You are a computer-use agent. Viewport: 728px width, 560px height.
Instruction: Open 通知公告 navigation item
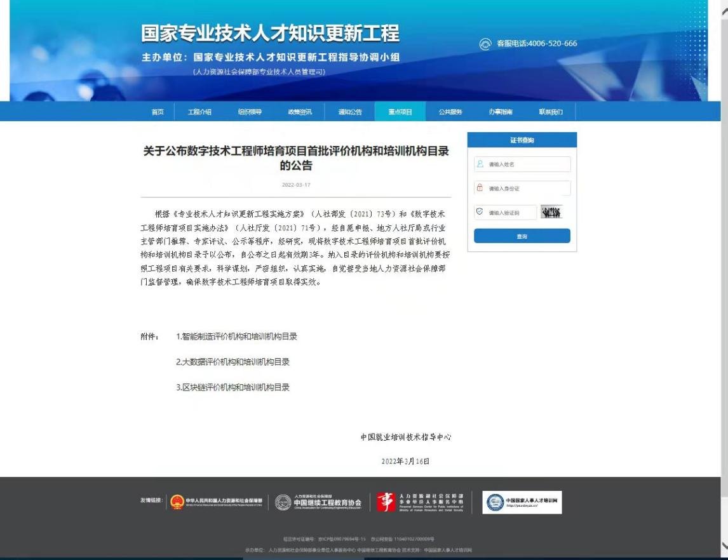pyautogui.click(x=350, y=112)
